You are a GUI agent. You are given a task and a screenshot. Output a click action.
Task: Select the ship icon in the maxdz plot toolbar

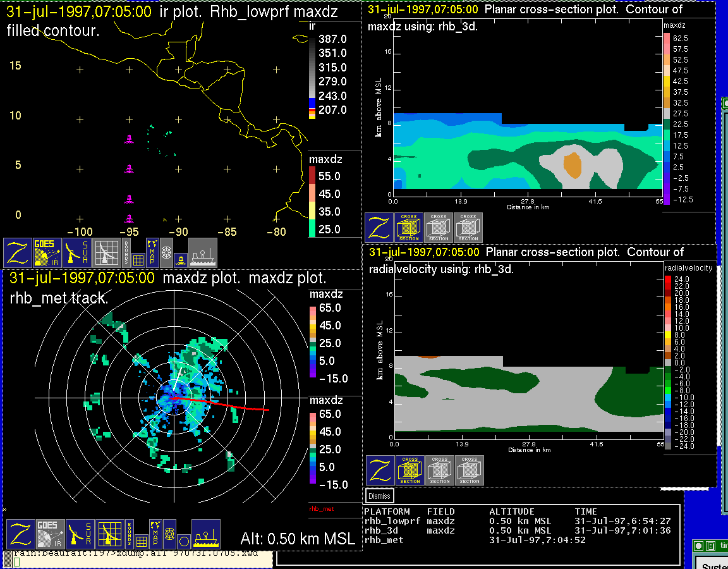click(x=205, y=534)
